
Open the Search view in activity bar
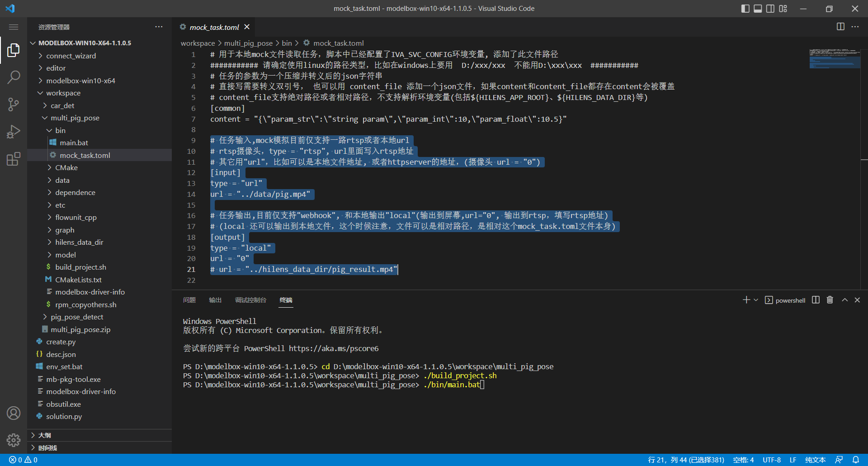[x=14, y=77]
